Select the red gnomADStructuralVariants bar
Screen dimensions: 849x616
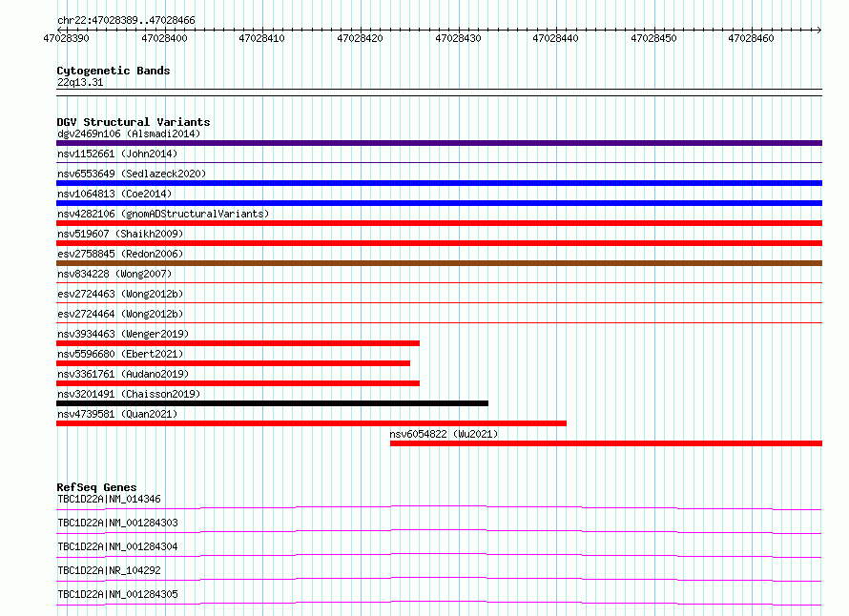439,223
